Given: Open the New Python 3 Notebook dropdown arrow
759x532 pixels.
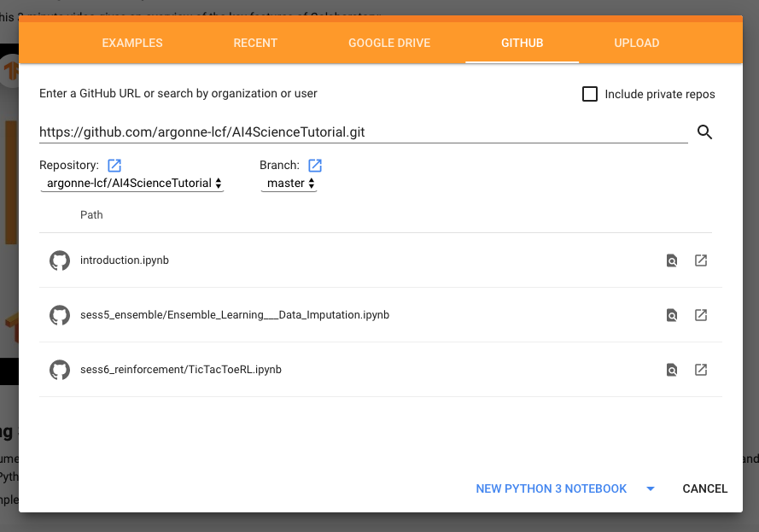Looking at the screenshot, I should tap(651, 489).
